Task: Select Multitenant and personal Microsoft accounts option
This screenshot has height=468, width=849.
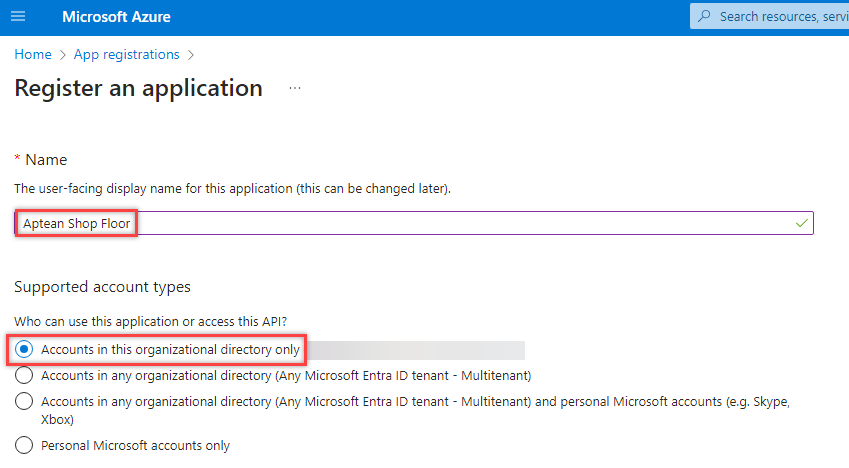Action: [x=25, y=401]
